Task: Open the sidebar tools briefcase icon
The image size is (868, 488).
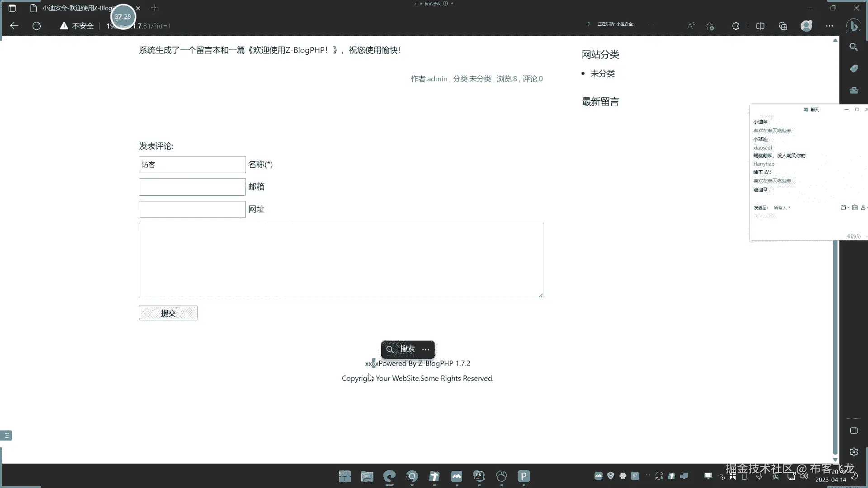Action: (x=854, y=90)
